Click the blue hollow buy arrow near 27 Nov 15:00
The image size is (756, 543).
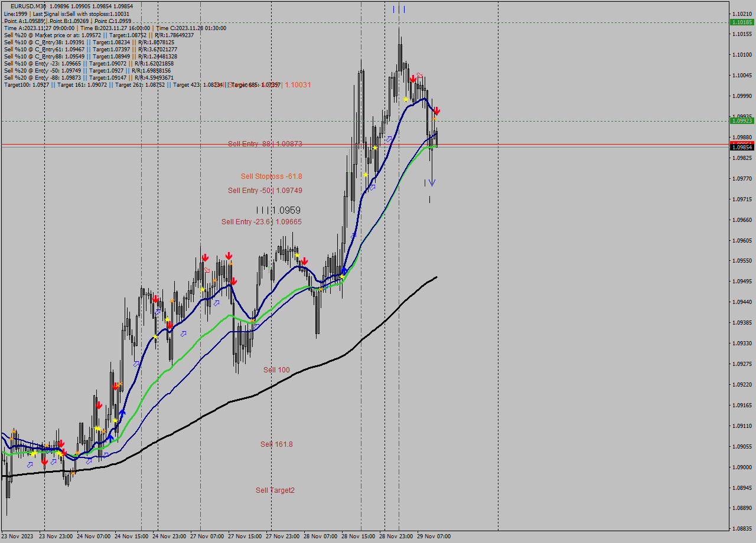tap(257, 327)
